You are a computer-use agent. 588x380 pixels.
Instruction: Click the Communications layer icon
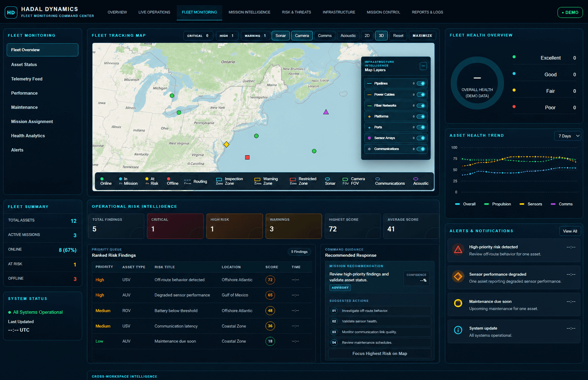coord(369,149)
